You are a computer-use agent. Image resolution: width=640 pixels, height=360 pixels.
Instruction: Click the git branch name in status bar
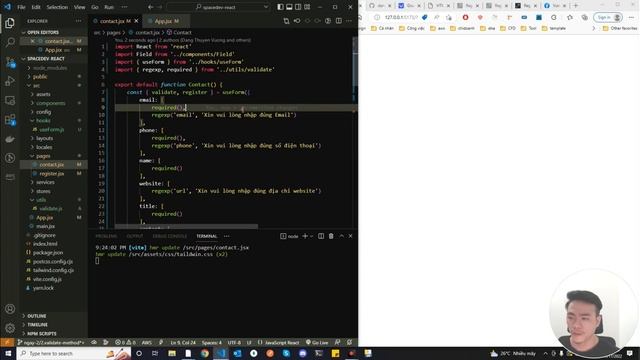[51, 342]
